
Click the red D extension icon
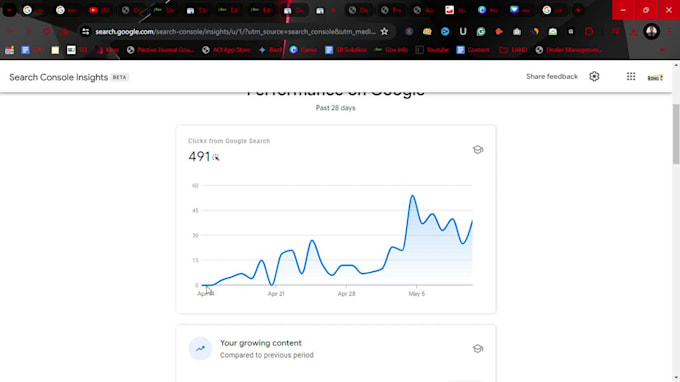coord(589,32)
